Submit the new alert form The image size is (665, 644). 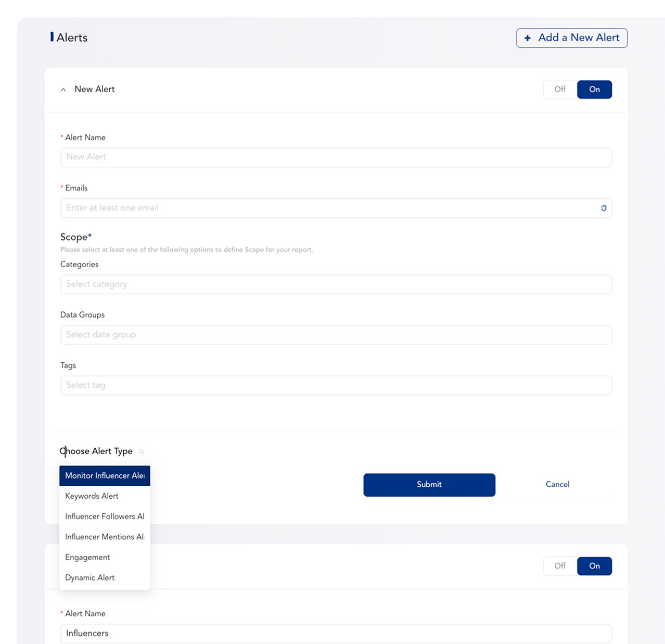coord(429,485)
